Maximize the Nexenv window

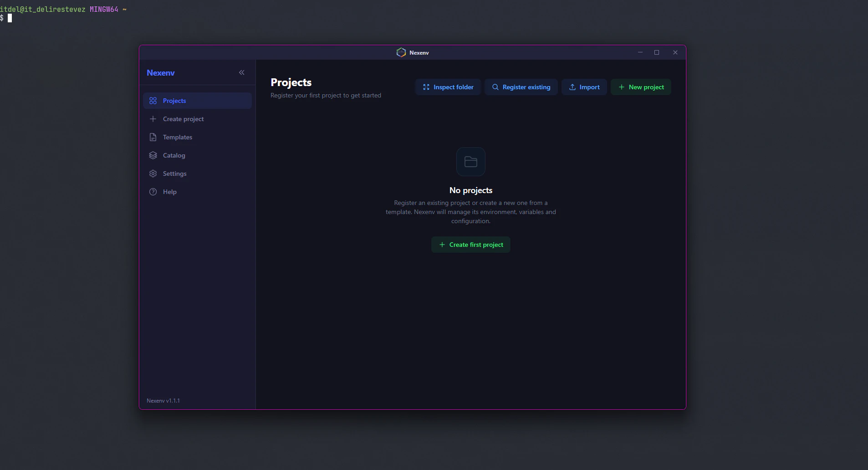pos(657,52)
